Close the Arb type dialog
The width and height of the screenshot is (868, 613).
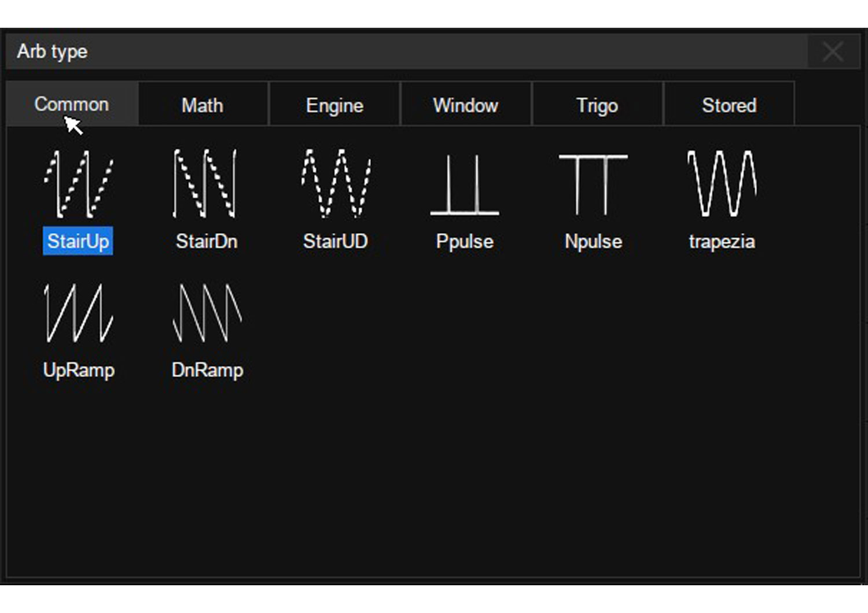(x=833, y=51)
